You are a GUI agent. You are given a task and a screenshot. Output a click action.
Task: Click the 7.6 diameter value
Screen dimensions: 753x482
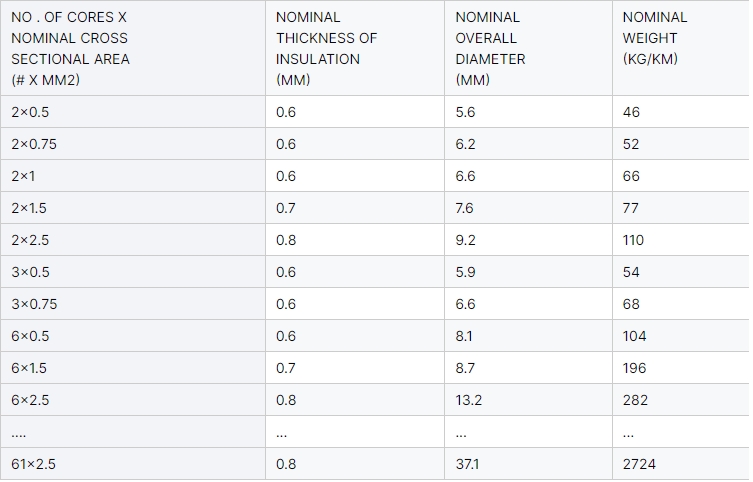464,208
